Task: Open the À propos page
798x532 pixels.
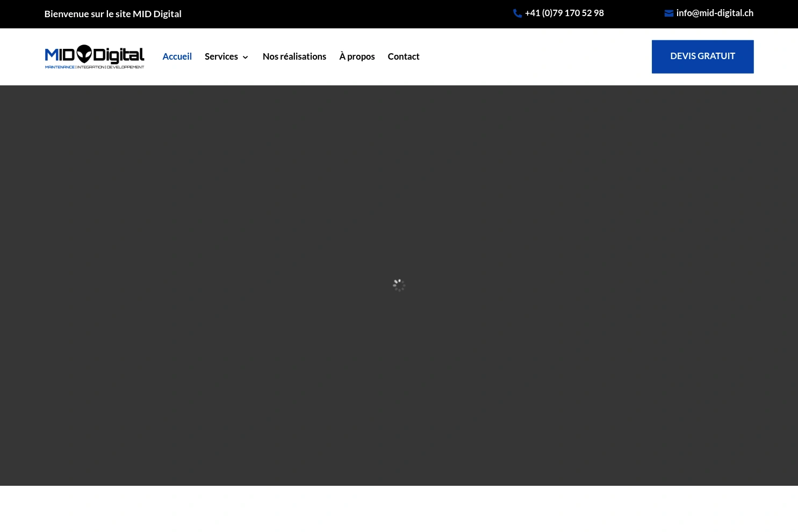Action: click(357, 56)
